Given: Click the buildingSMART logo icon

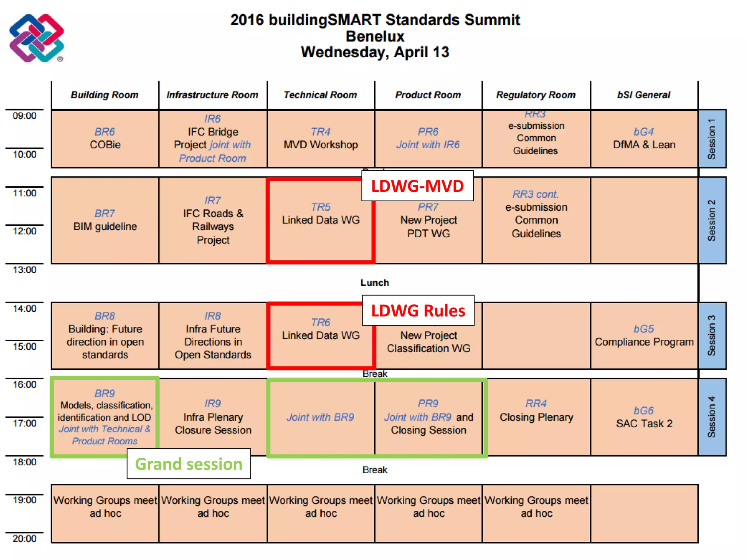Looking at the screenshot, I should tap(36, 38).
